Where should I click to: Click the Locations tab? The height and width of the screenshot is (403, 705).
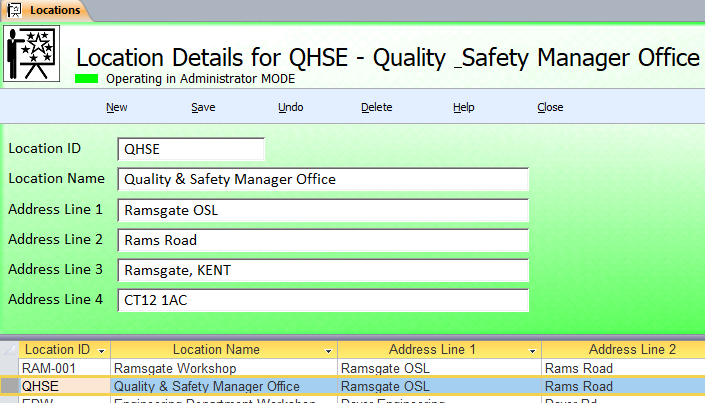47,10
